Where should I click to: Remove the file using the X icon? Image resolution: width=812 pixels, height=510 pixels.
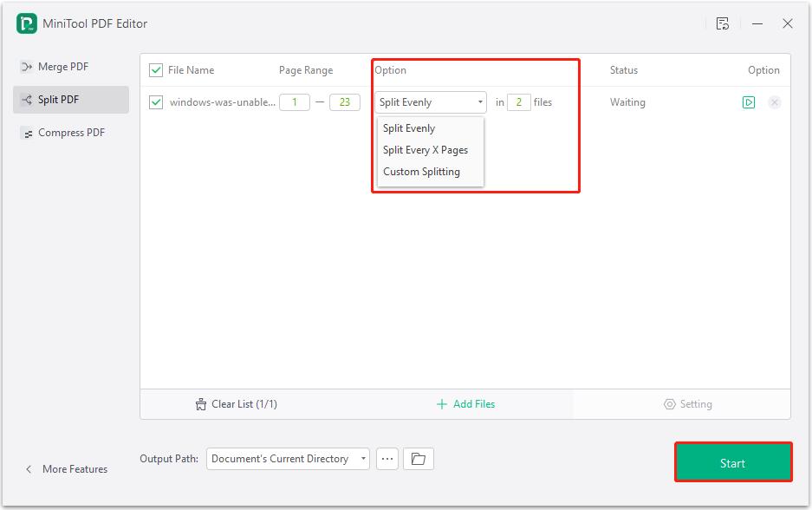click(x=774, y=101)
